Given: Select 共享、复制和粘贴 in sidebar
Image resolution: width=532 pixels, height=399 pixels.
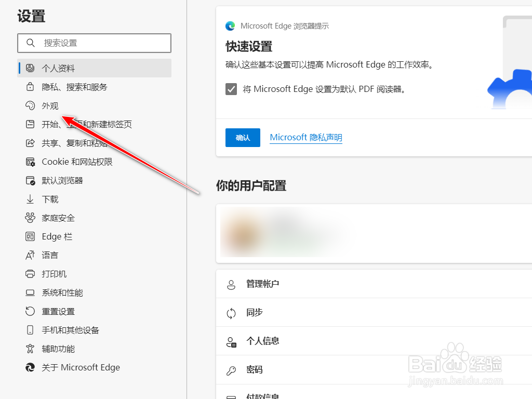Looking at the screenshot, I should pyautogui.click(x=95, y=143).
